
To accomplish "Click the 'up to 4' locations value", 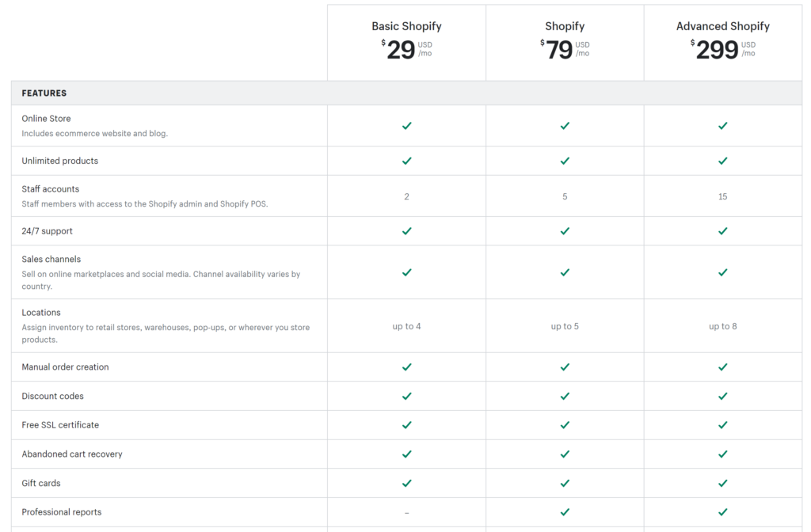I will pos(406,326).
